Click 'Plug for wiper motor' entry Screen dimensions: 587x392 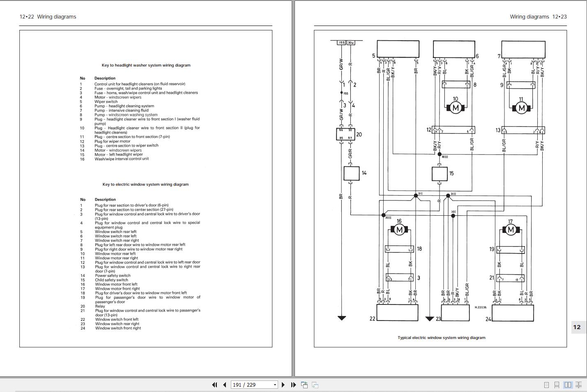(112, 141)
